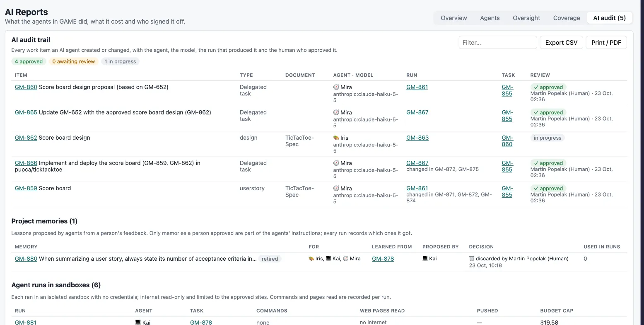Go to the Oversight tab

526,18
